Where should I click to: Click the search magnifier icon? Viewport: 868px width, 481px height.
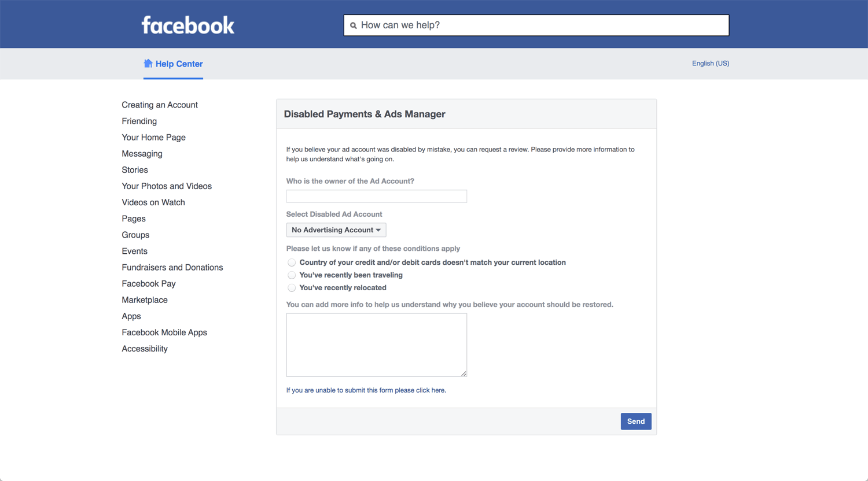coord(354,25)
